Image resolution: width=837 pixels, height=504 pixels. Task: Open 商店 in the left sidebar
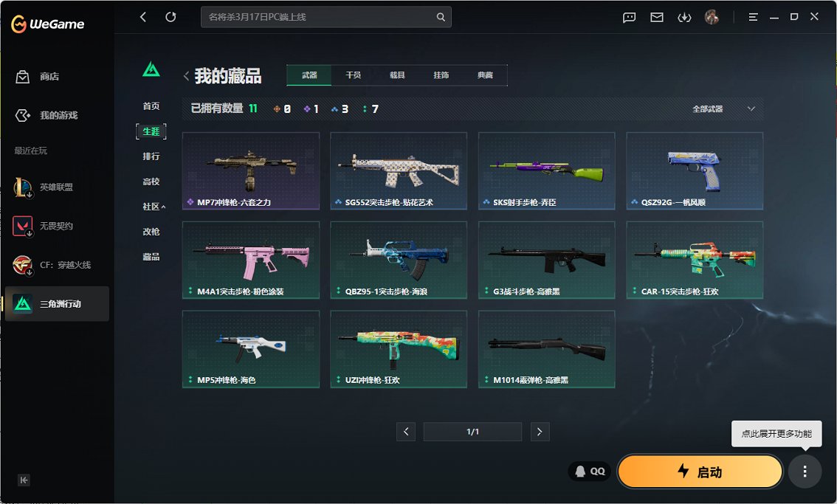[x=49, y=77]
